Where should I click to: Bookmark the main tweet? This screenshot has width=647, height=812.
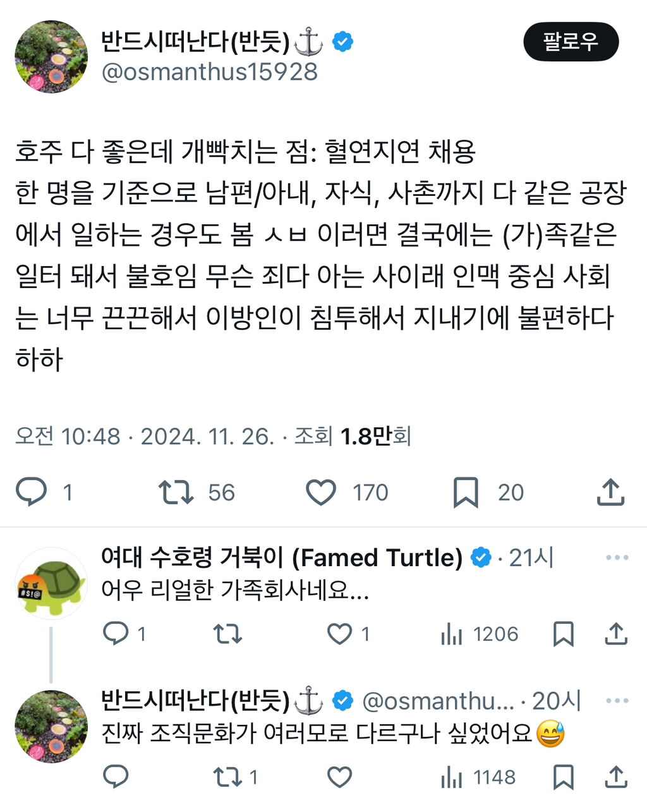tap(468, 492)
